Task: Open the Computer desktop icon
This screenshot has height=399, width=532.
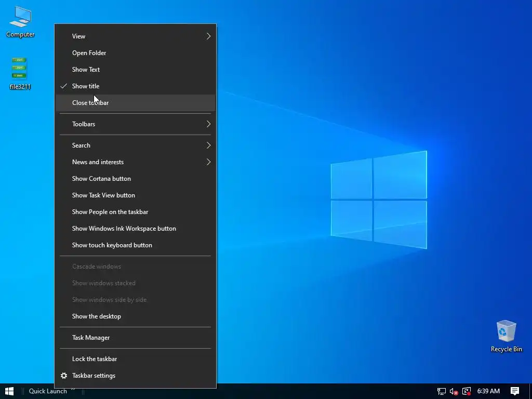Action: 20,22
